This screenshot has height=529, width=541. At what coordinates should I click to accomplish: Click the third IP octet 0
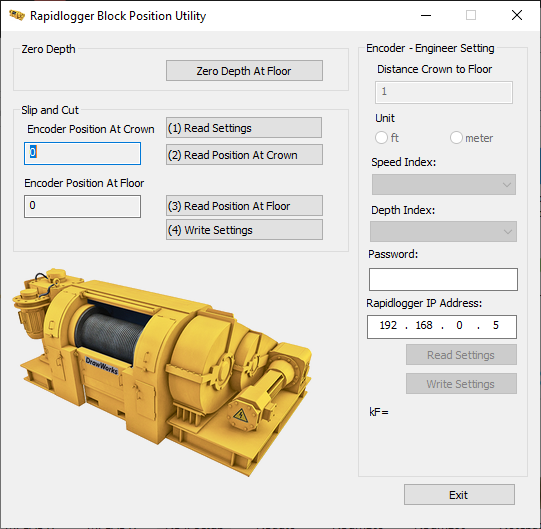pyautogui.click(x=459, y=325)
